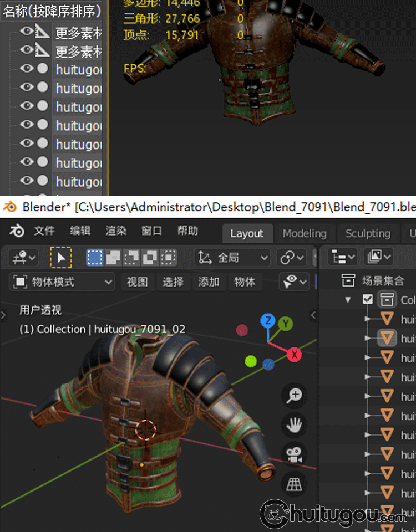The height and width of the screenshot is (532, 416).
Task: Select the new box-selection mode icon
Action: click(x=95, y=258)
